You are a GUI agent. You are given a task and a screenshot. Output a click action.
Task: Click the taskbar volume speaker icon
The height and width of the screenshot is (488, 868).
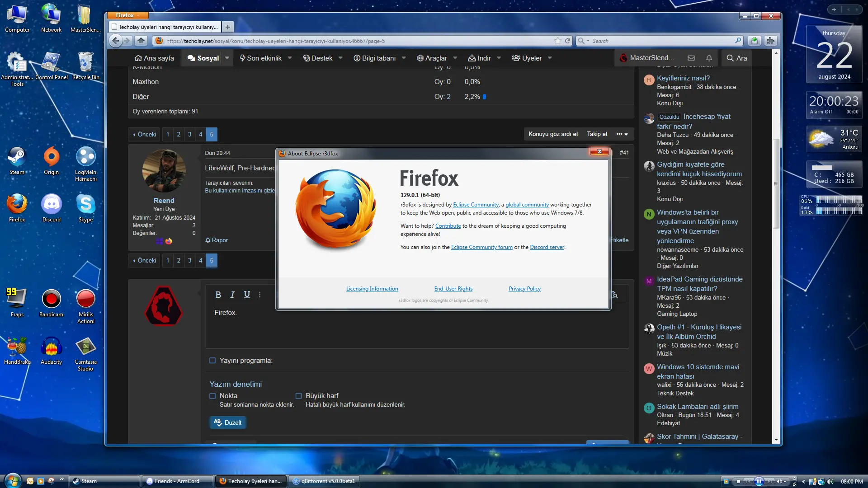pos(830,481)
